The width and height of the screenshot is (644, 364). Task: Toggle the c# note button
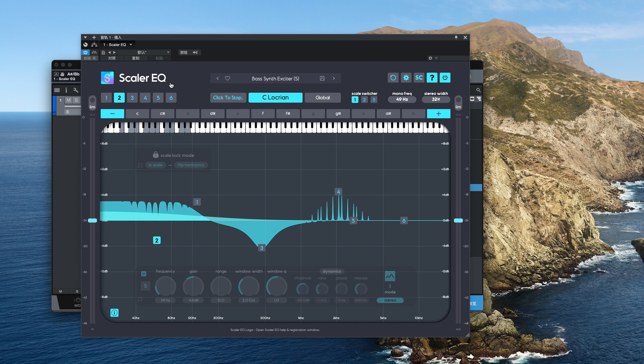[162, 114]
